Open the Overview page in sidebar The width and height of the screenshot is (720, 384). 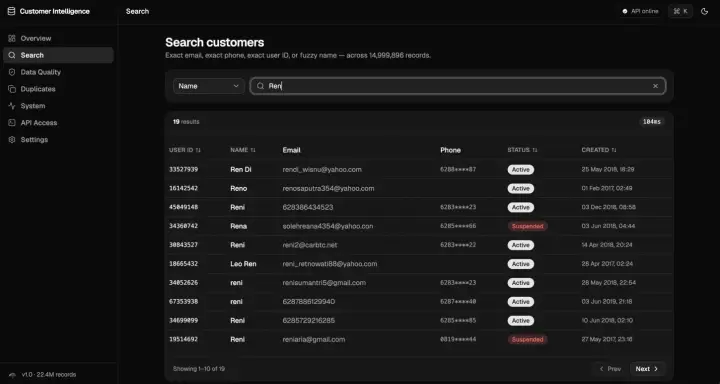[58, 39]
